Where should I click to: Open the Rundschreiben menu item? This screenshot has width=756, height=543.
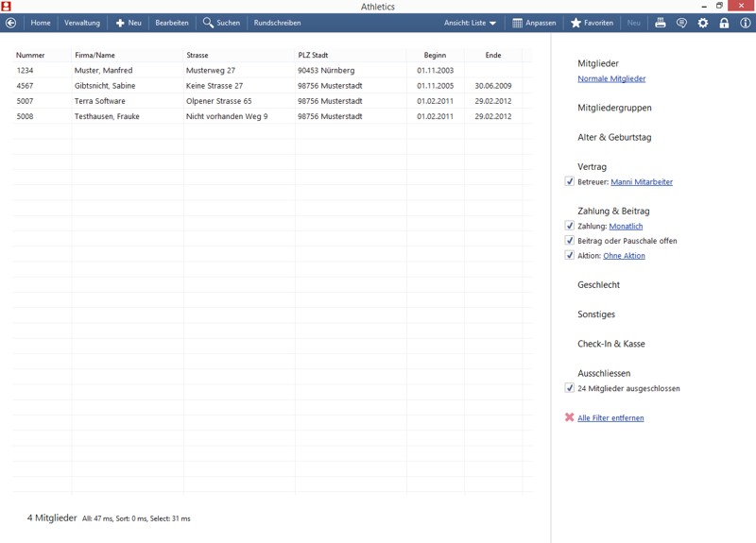(277, 23)
